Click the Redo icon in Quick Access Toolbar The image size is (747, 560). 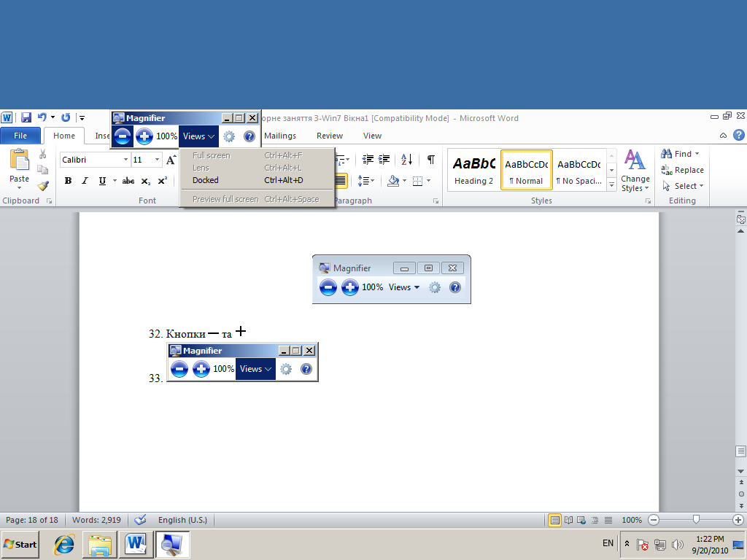(66, 117)
